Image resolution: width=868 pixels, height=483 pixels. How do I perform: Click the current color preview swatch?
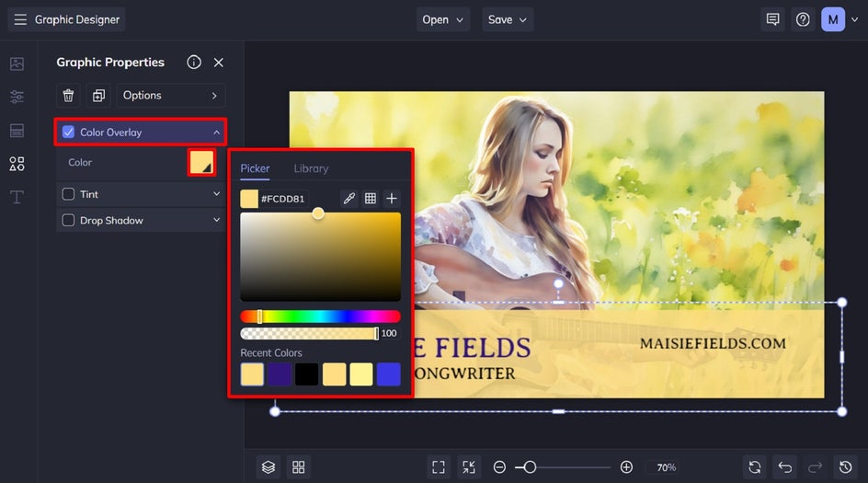[249, 199]
